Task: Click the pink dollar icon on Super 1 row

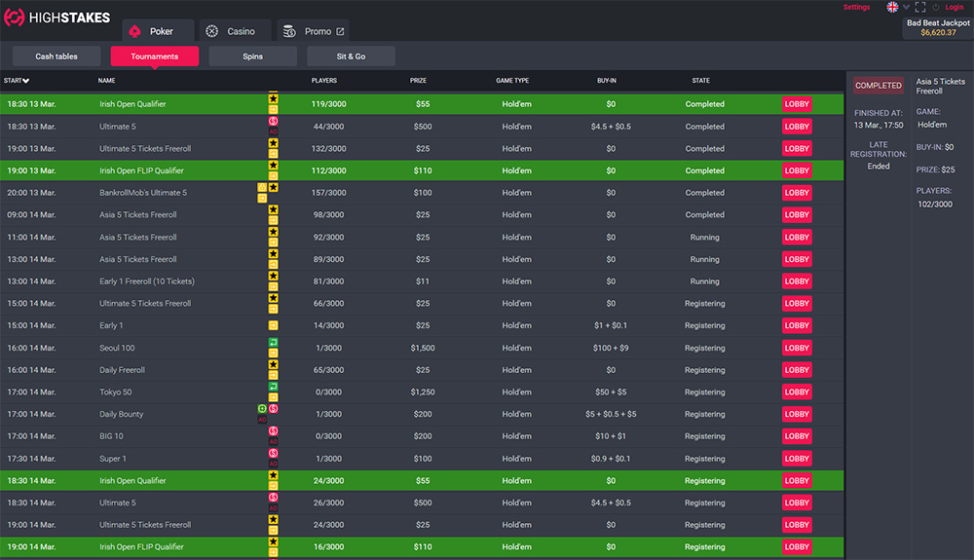Action: point(274,454)
